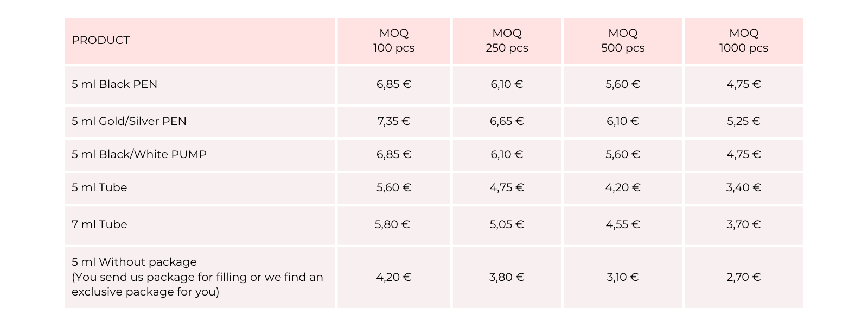The height and width of the screenshot is (326, 868).
Task: Select the 5 ml Black/White PUMP label
Action: coord(139,154)
